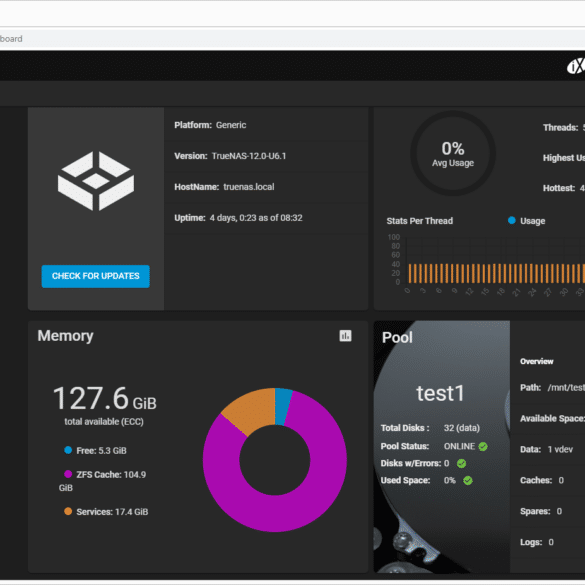Click Caches: 0 text
585x585 pixels.
(x=542, y=480)
